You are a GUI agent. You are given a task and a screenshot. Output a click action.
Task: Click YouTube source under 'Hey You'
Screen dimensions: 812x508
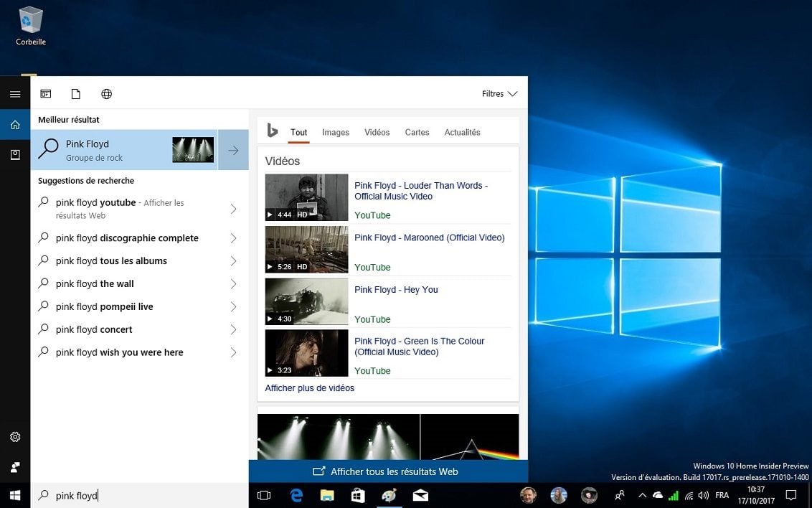(372, 319)
